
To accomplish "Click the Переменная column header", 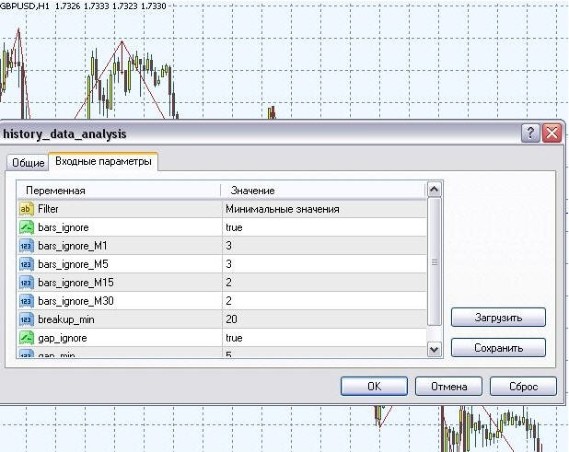I will [119, 190].
